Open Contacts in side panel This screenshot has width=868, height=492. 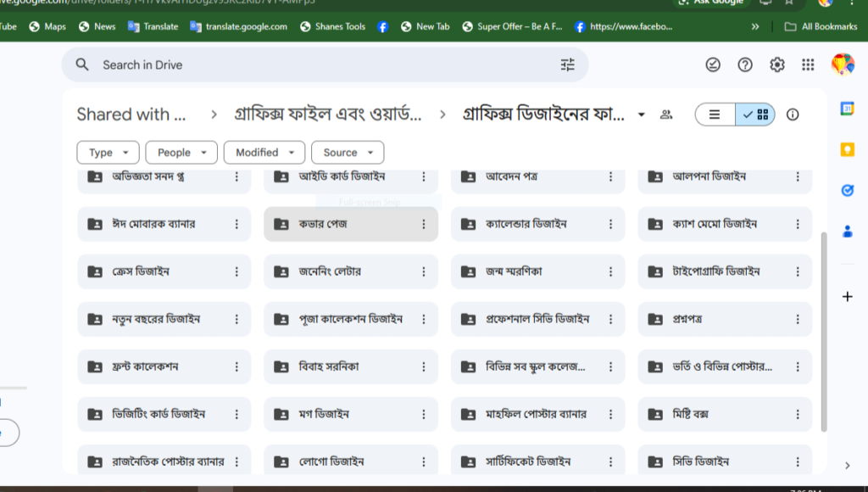coord(847,231)
